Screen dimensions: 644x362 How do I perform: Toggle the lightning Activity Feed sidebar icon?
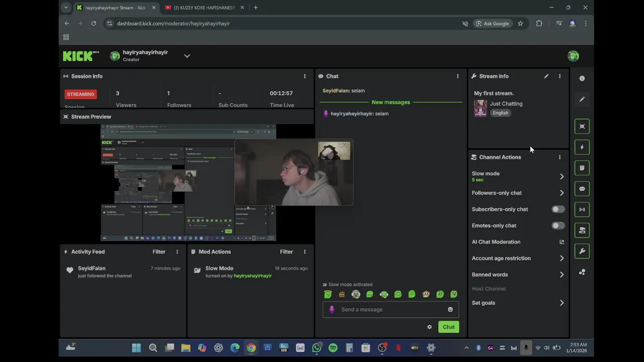pyautogui.click(x=582, y=147)
